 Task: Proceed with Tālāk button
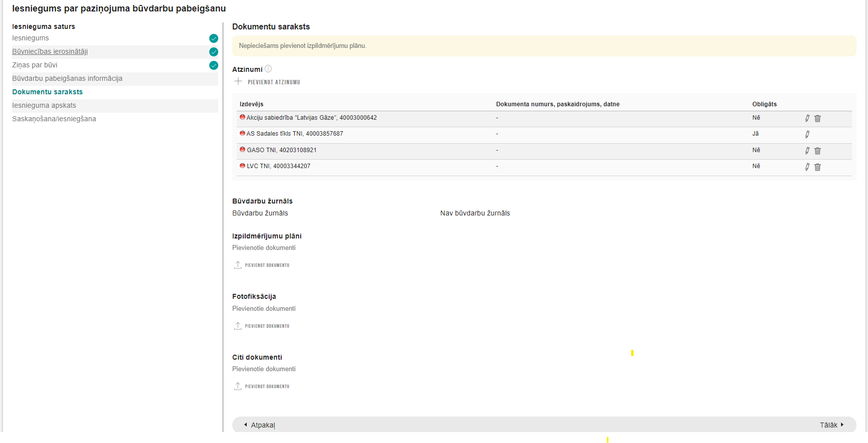[832, 425]
